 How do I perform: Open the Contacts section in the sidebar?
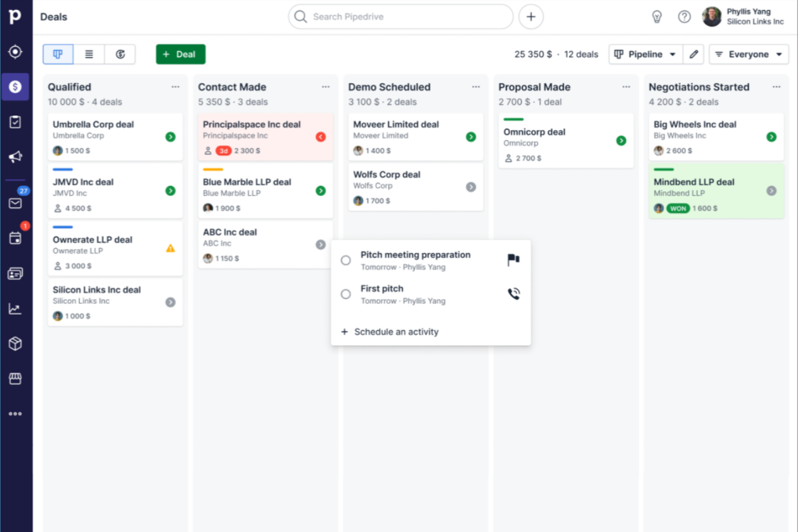[16, 273]
